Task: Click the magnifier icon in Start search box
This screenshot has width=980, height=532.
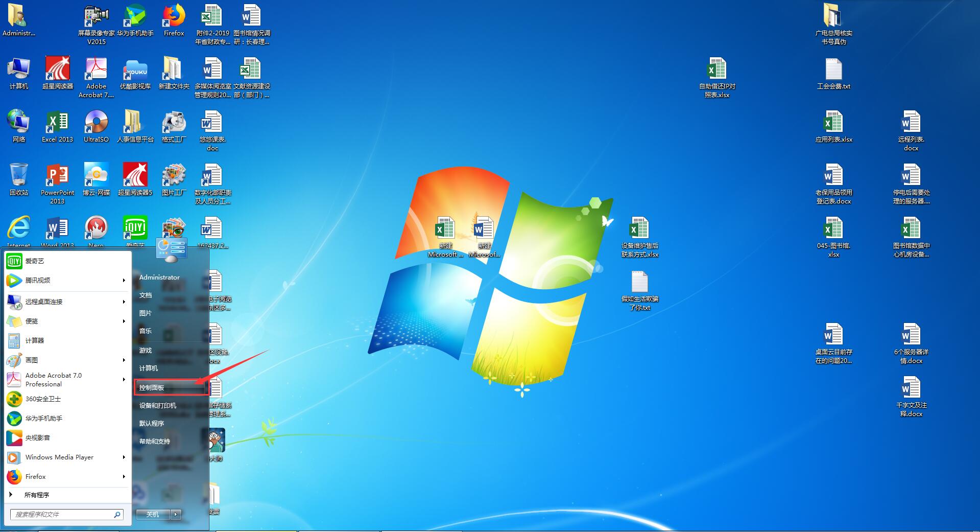Action: [x=117, y=515]
